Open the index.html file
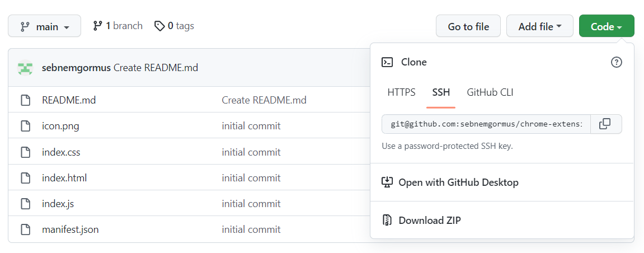This screenshot has height=253, width=644. 64,178
